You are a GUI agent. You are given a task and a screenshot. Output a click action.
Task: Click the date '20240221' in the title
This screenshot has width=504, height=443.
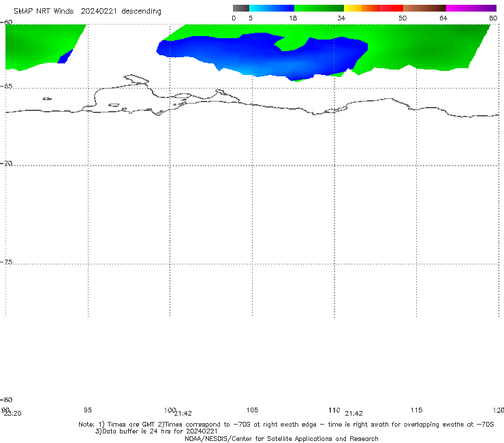point(99,12)
